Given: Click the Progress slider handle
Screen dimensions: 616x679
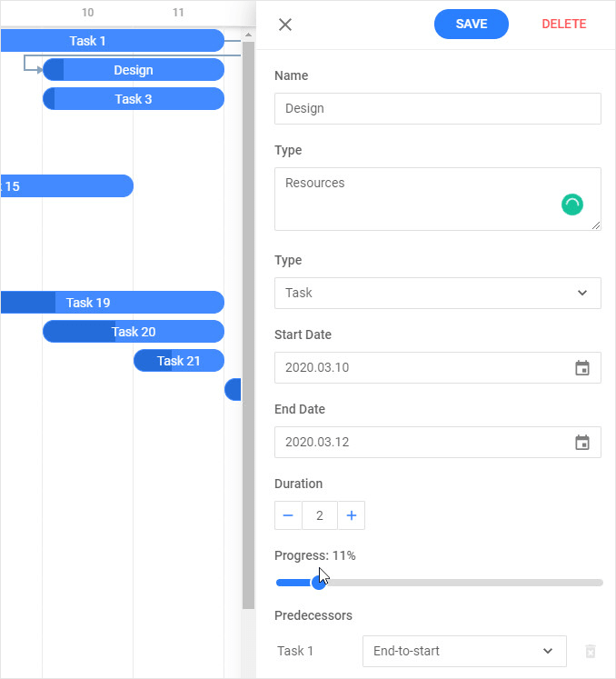Looking at the screenshot, I should pyautogui.click(x=319, y=583).
